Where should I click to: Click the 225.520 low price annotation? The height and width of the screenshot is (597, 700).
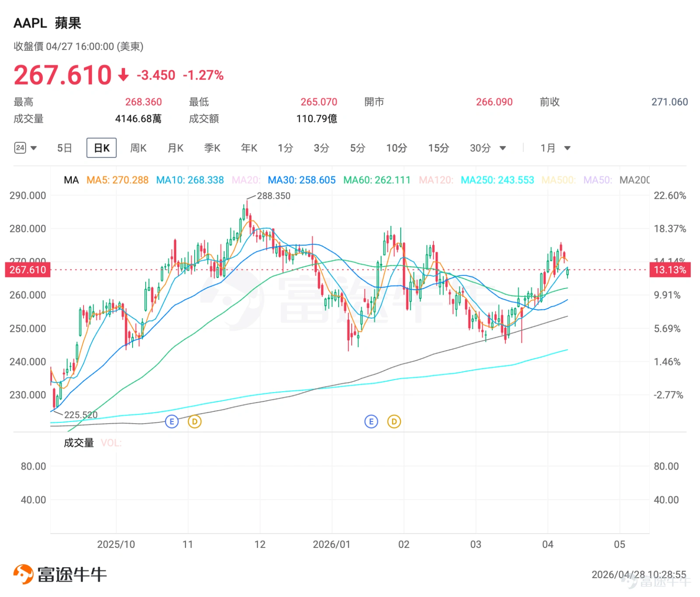coord(81,414)
